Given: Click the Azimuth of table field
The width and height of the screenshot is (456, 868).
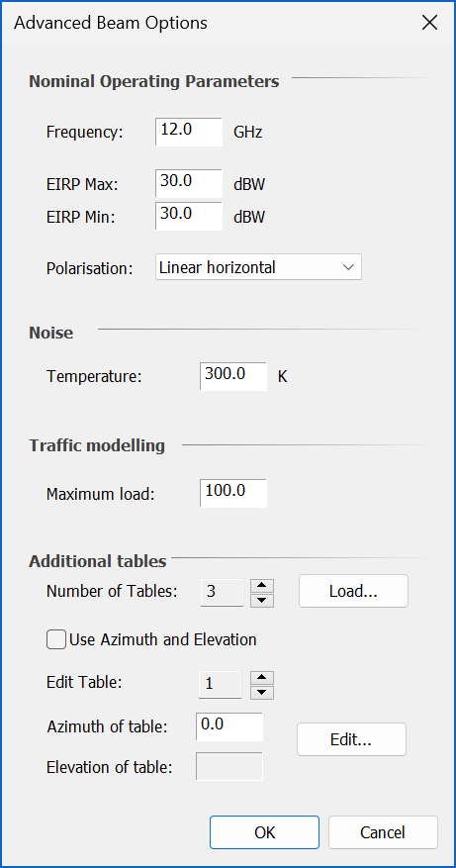Looking at the screenshot, I should tap(229, 726).
